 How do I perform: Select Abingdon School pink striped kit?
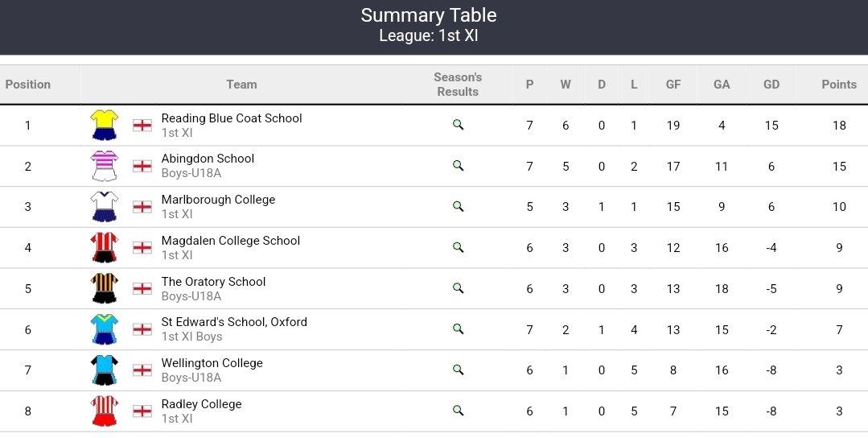point(104,166)
